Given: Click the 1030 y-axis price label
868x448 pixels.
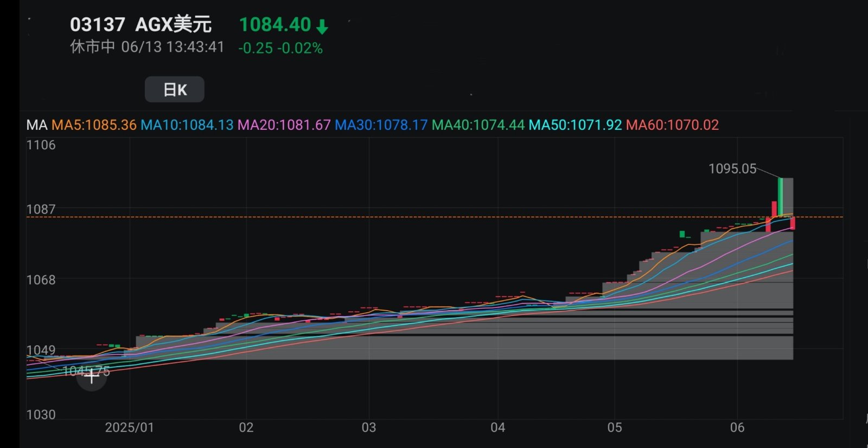Looking at the screenshot, I should click(x=41, y=415).
